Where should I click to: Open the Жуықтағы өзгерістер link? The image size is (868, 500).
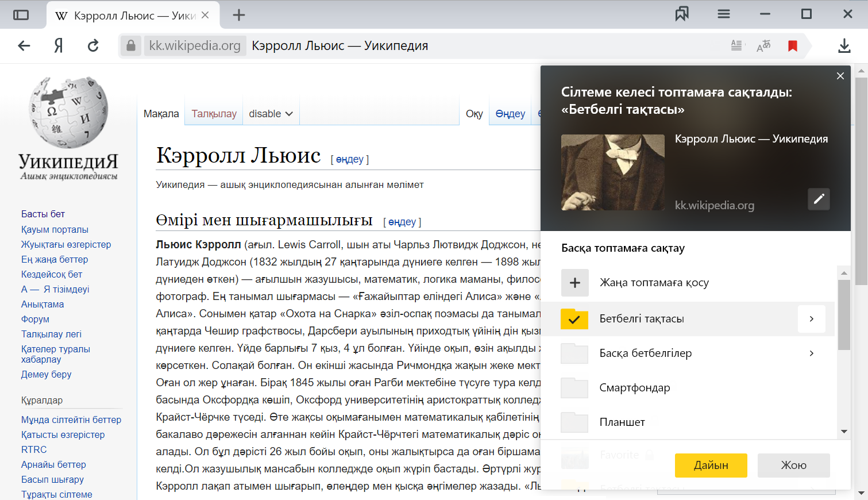pyautogui.click(x=66, y=244)
